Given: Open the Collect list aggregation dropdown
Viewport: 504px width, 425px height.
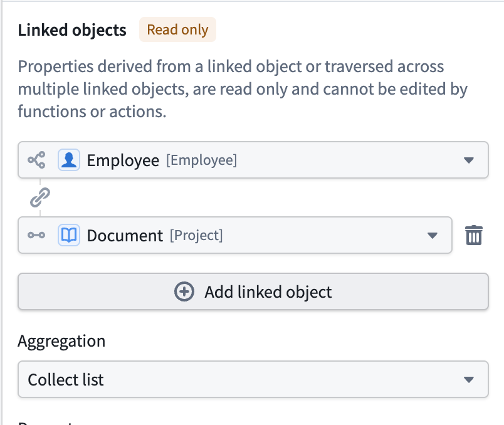Looking at the screenshot, I should tap(253, 379).
